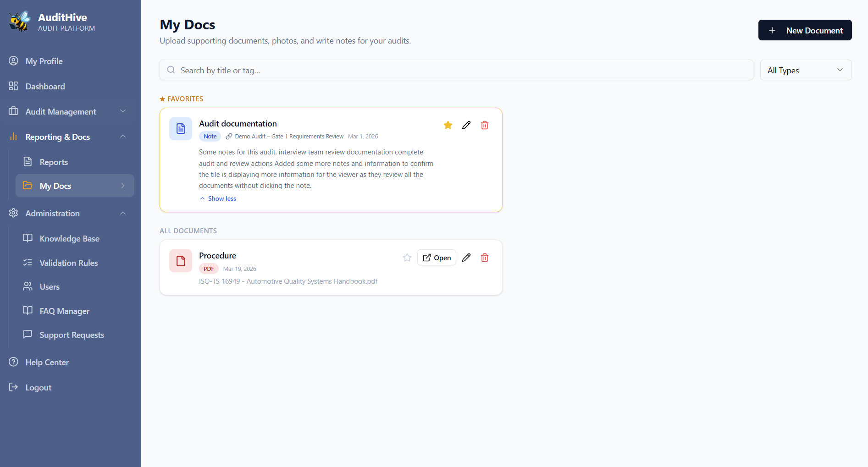Screen dimensions: 868x467
Task: Open the Procedure PDF
Action: (x=437, y=258)
